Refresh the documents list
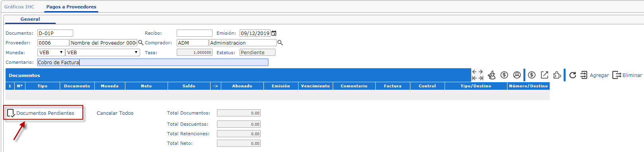Screen dimensions: 644x152 tap(573, 75)
